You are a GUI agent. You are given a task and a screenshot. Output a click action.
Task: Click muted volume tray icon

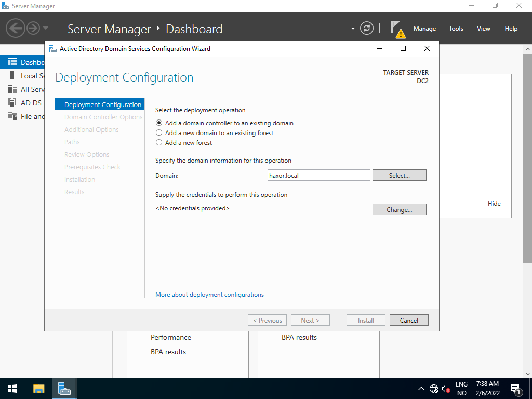click(x=446, y=389)
